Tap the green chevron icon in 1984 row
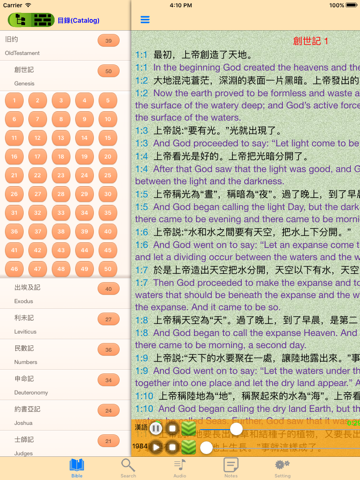360x480 pixels. coord(189,447)
